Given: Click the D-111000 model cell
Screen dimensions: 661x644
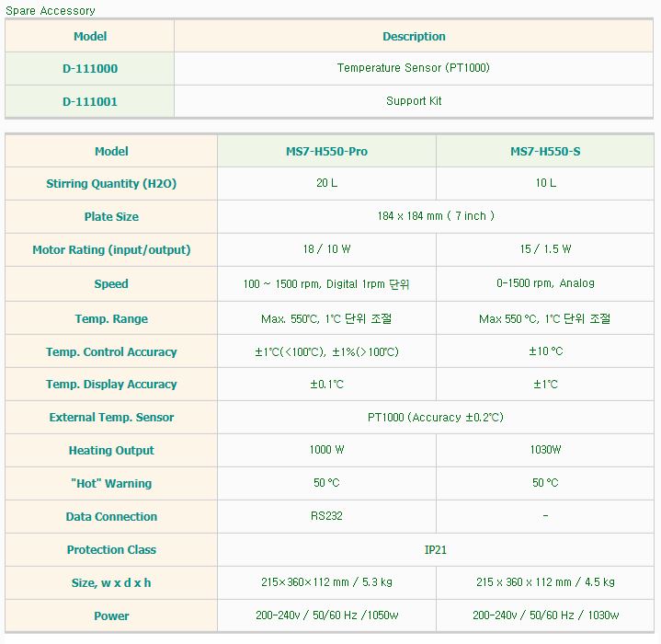Looking at the screenshot, I should coord(90,68).
